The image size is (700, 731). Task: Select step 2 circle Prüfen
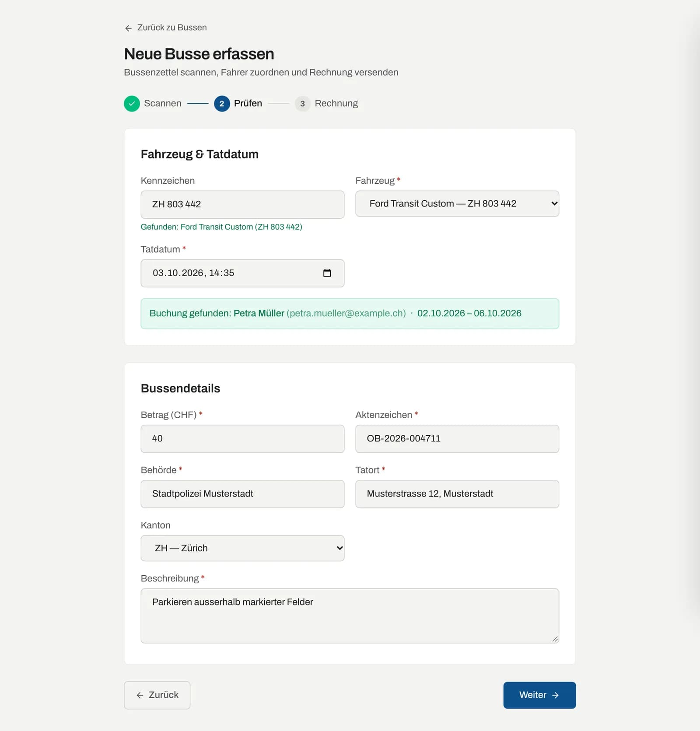tap(222, 104)
